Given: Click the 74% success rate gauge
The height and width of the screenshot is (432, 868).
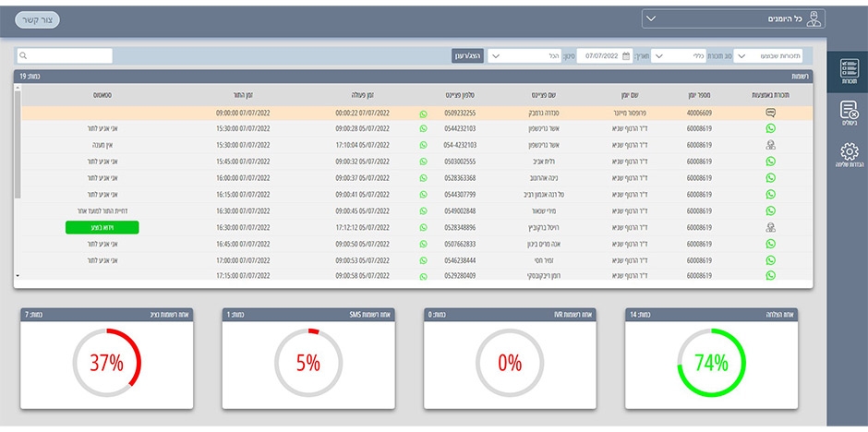Looking at the screenshot, I should coord(711,363).
